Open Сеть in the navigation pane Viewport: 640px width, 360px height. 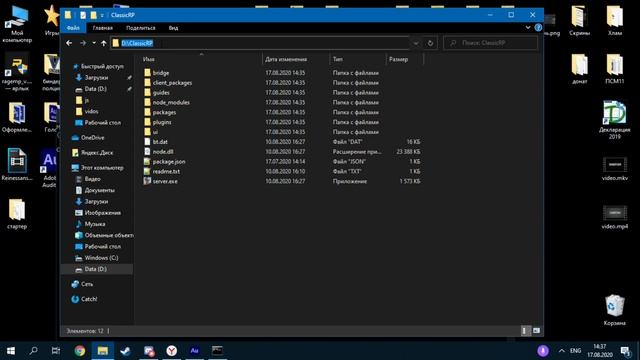87,284
